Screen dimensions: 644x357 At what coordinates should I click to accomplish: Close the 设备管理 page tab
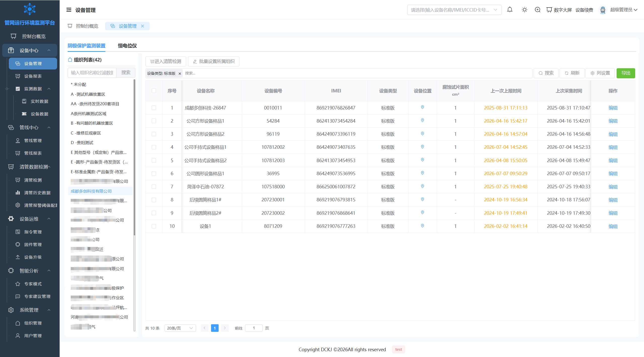[x=143, y=26]
